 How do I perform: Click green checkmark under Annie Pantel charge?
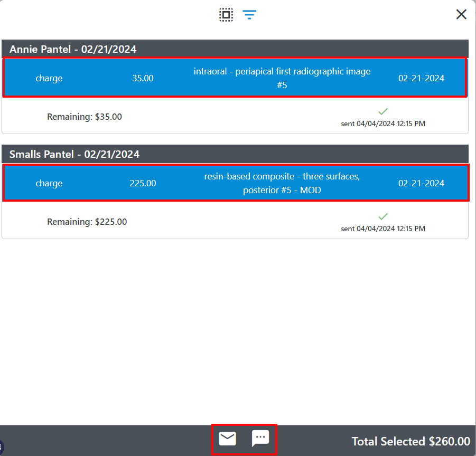pos(383,111)
